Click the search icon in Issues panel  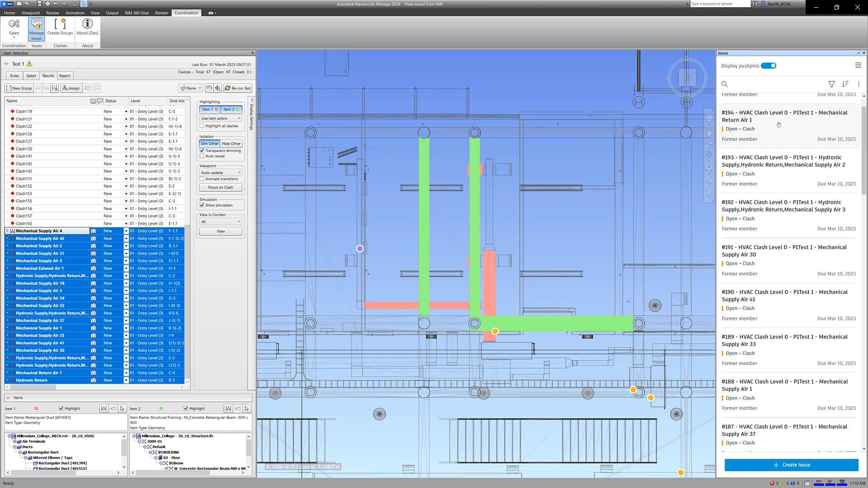tap(724, 84)
